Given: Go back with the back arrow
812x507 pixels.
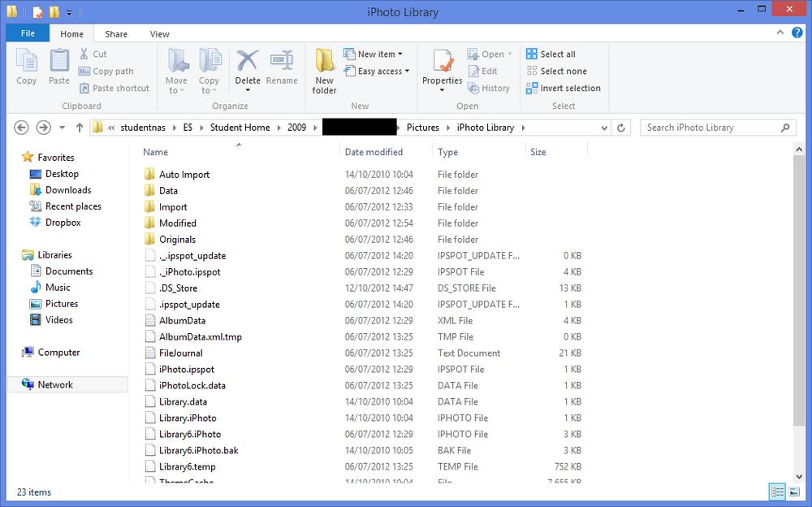Looking at the screenshot, I should (x=21, y=128).
